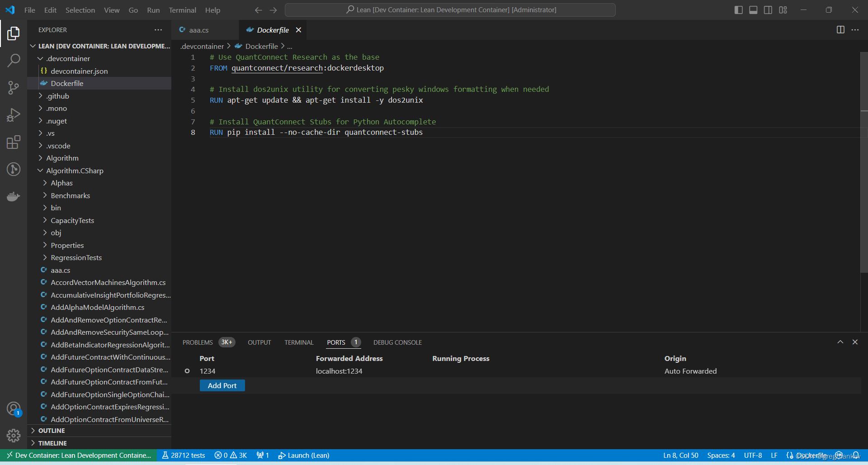
Task: Click the Spaces: 4 indentation item
Action: 721,456
